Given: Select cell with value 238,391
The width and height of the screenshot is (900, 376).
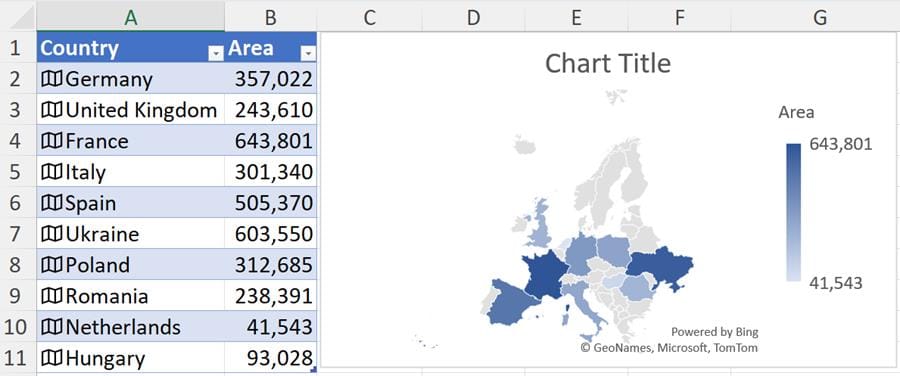Looking at the screenshot, I should pyautogui.click(x=270, y=296).
